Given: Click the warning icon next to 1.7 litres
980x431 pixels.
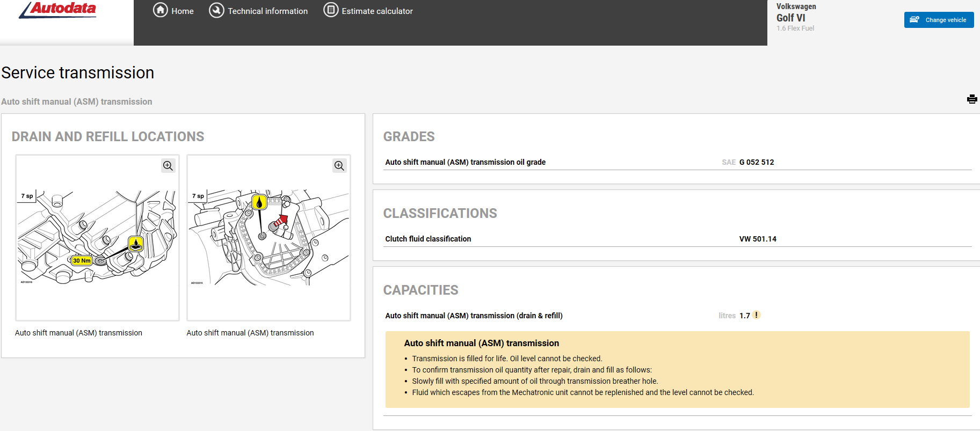Looking at the screenshot, I should (756, 315).
